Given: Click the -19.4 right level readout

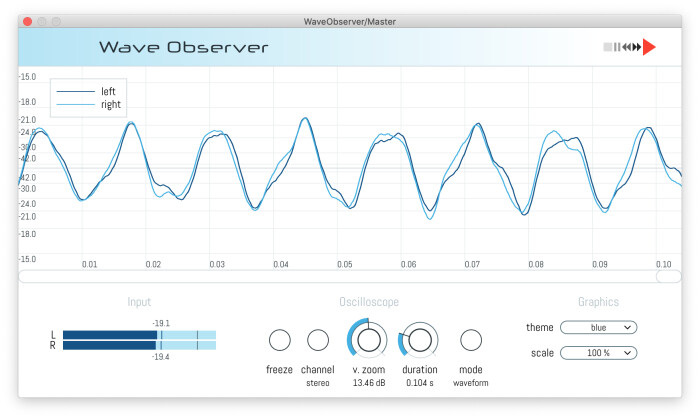Looking at the screenshot, I should [x=161, y=357].
